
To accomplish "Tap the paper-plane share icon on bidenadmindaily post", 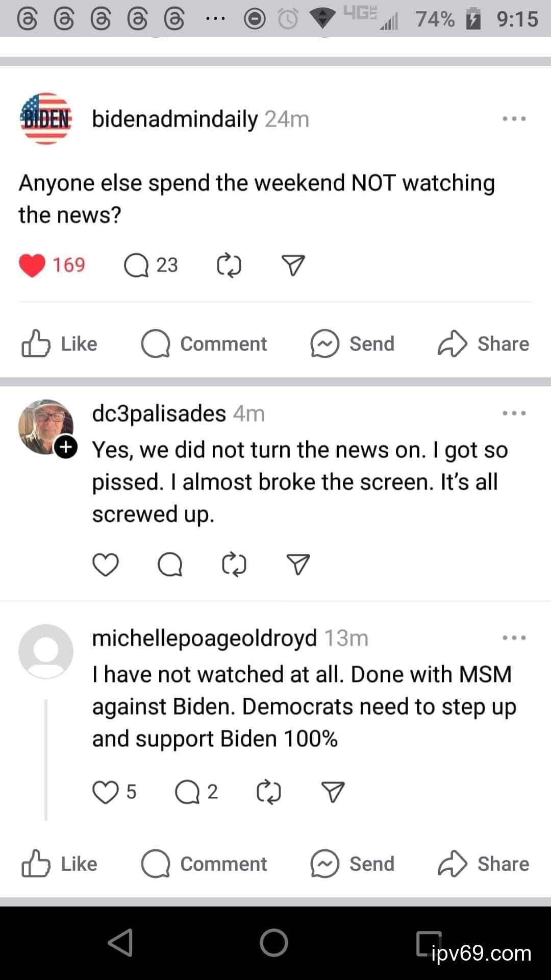I will tap(293, 265).
